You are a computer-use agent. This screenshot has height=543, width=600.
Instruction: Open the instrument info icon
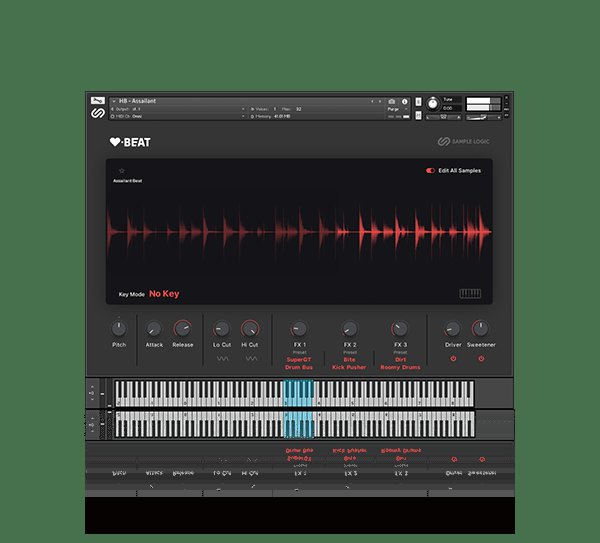(x=404, y=101)
